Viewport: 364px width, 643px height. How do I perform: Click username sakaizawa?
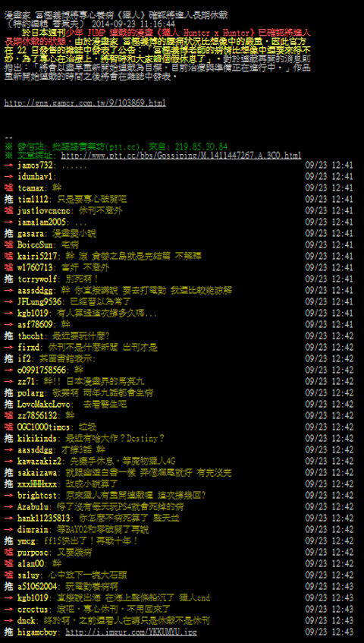click(38, 472)
